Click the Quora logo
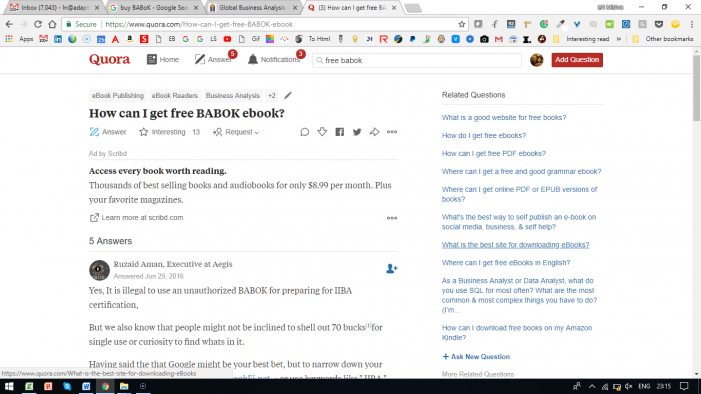The width and height of the screenshot is (701, 394). (x=109, y=59)
